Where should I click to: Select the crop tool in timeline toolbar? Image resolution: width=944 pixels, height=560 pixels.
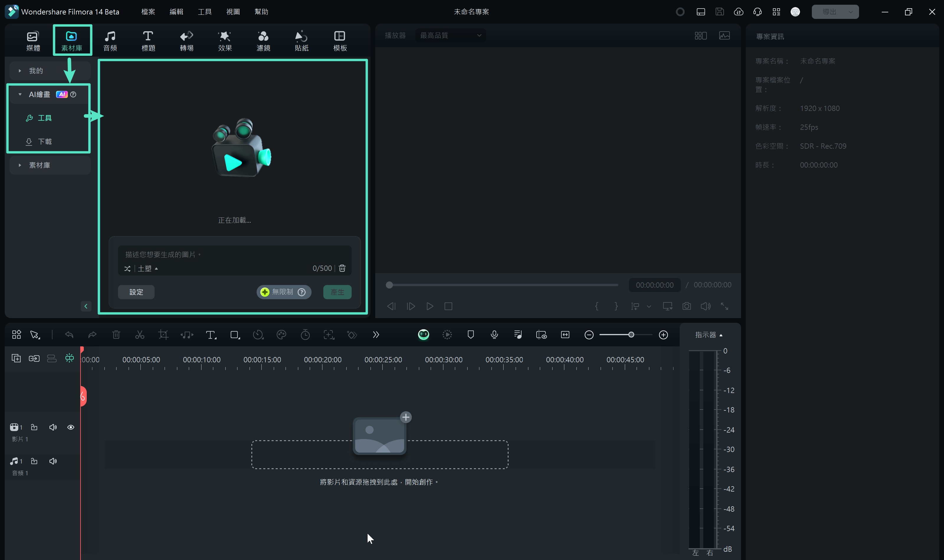(163, 335)
